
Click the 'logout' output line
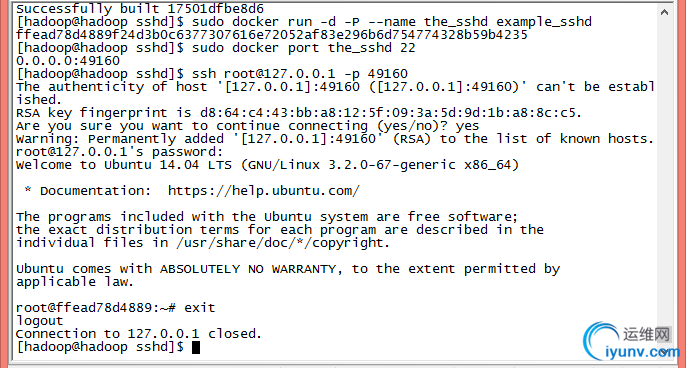coord(39,321)
